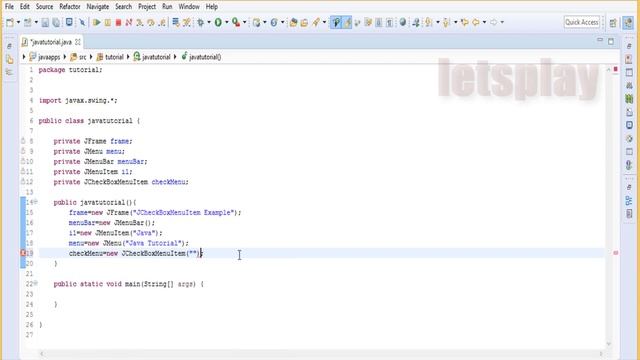The width and height of the screenshot is (640, 360).
Task: Open the Project menu
Action: coord(147,7)
